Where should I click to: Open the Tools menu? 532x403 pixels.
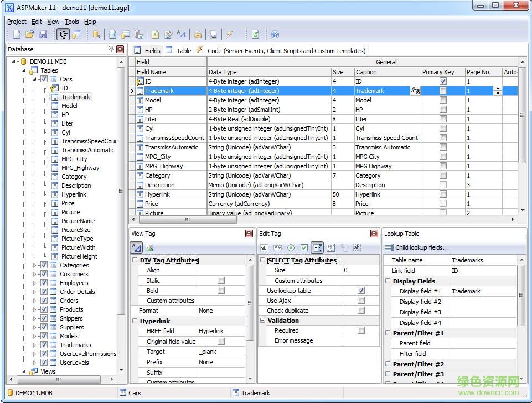coord(72,22)
